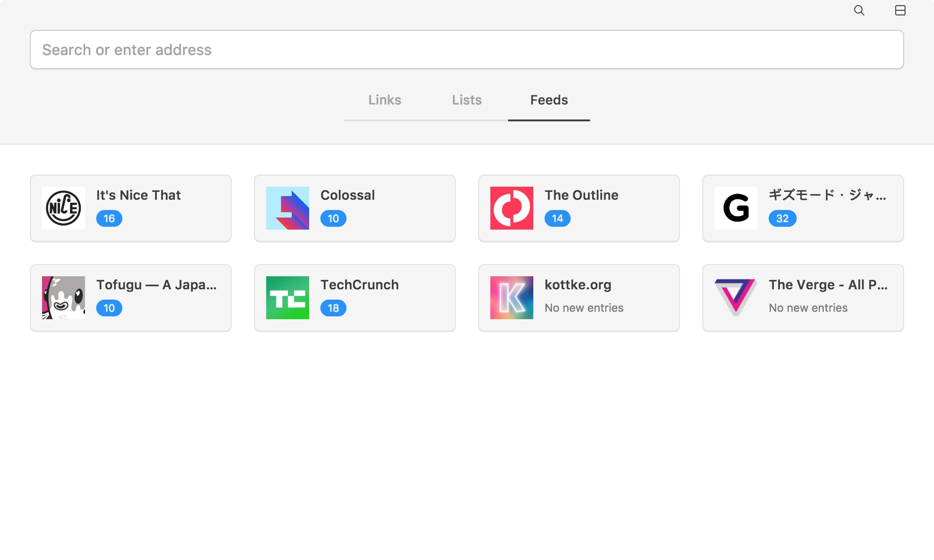Click the 18 unread badge on TechCrunch
The image size is (934, 560).
coord(333,308)
